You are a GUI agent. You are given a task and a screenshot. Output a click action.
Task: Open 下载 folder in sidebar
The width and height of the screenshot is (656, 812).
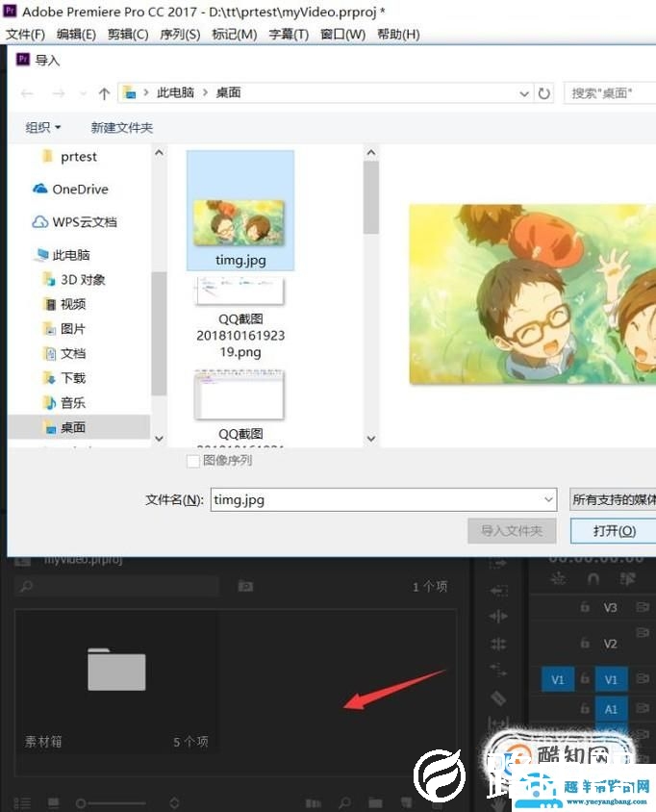click(x=64, y=378)
